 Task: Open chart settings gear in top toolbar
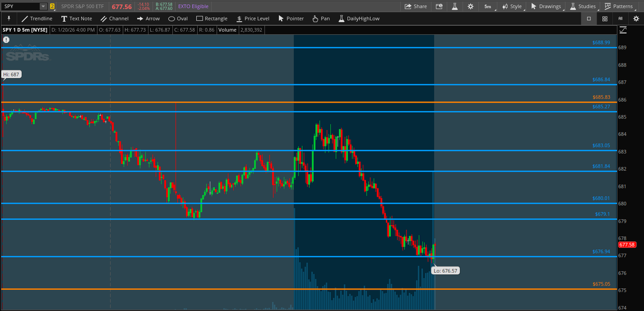470,6
